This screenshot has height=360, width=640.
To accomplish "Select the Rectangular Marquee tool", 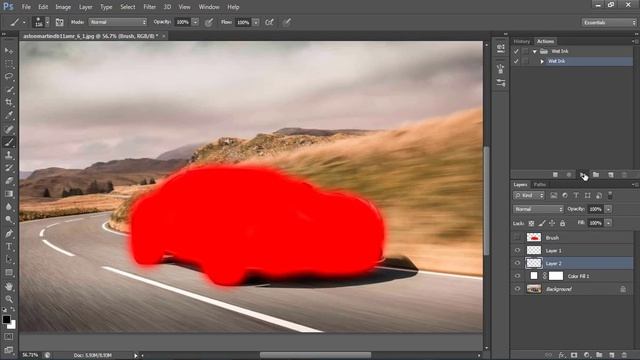I will (x=9, y=64).
